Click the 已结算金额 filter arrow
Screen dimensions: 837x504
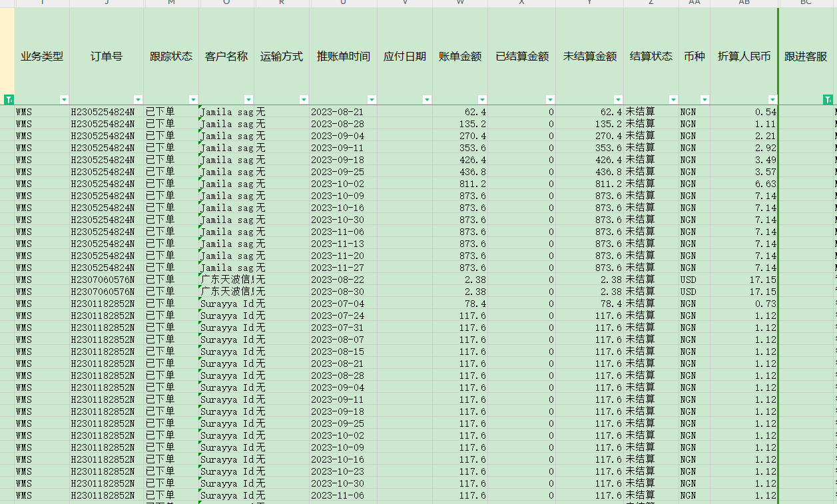pyautogui.click(x=550, y=99)
